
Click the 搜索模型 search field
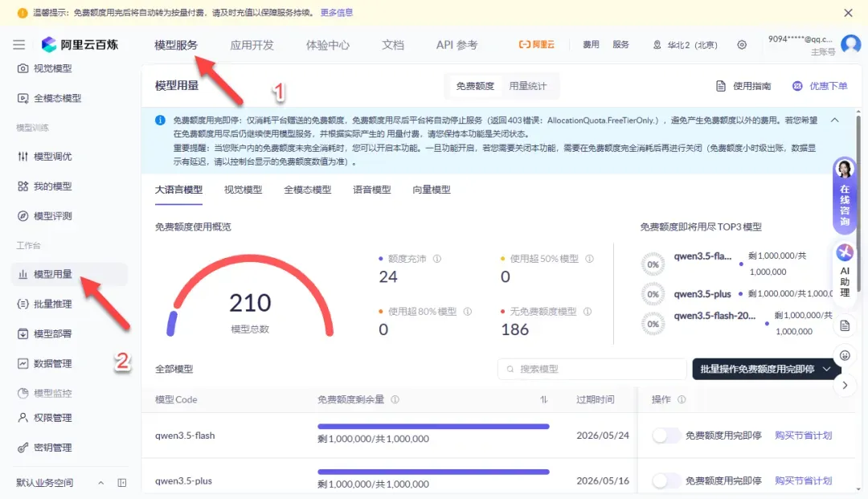click(591, 369)
